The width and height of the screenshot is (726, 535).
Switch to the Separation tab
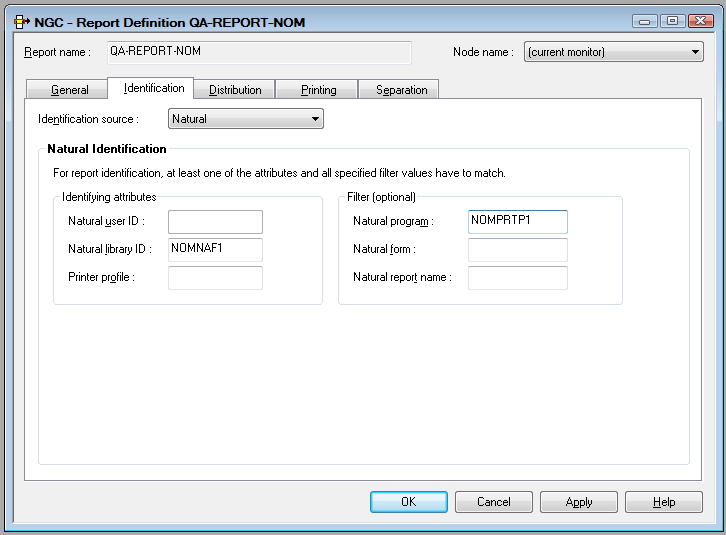pyautogui.click(x=401, y=90)
